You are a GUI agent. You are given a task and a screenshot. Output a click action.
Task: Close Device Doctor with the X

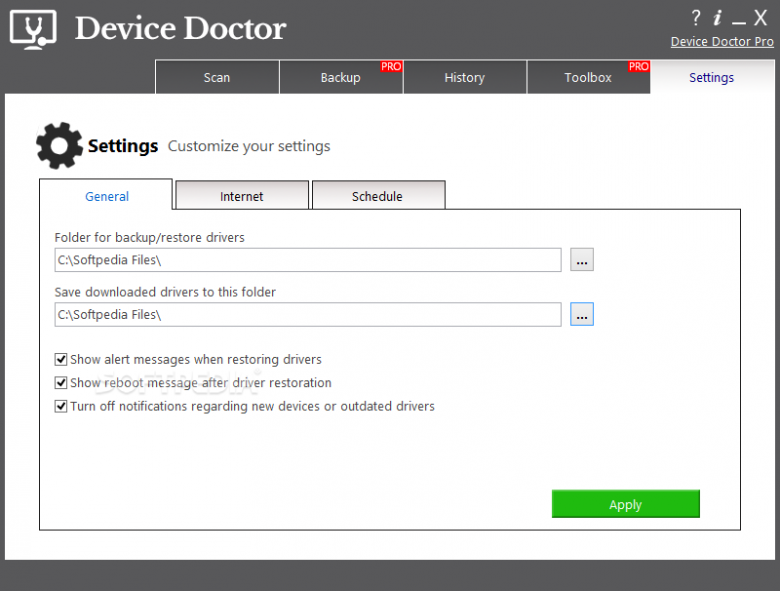760,18
